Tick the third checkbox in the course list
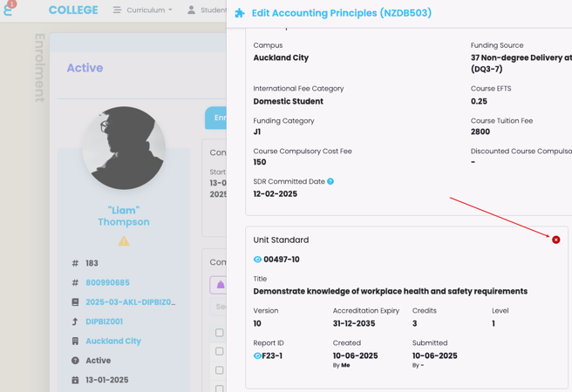This screenshot has width=572, height=392. coord(219,370)
